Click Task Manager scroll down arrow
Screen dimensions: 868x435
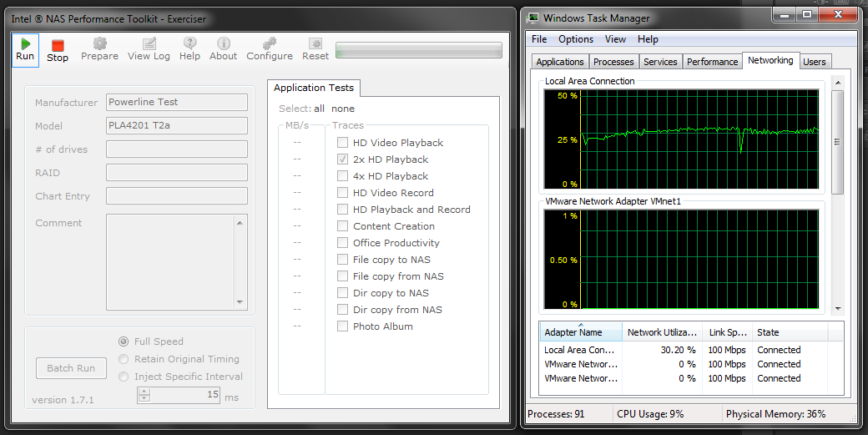[838, 309]
